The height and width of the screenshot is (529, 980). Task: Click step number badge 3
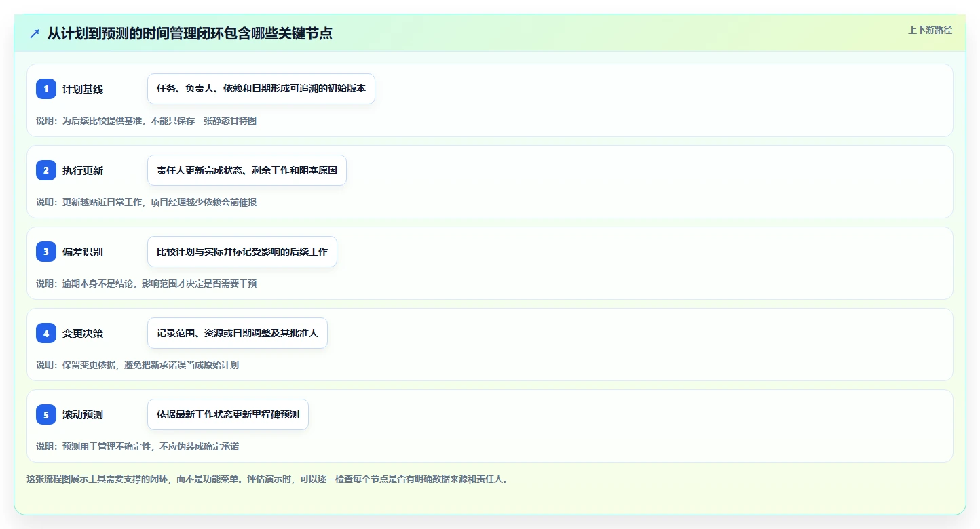click(46, 252)
